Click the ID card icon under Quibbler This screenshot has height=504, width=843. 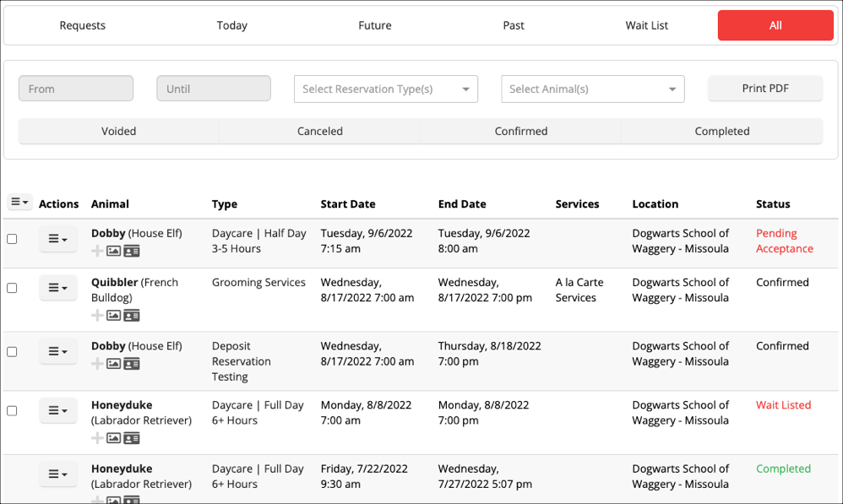click(x=131, y=315)
